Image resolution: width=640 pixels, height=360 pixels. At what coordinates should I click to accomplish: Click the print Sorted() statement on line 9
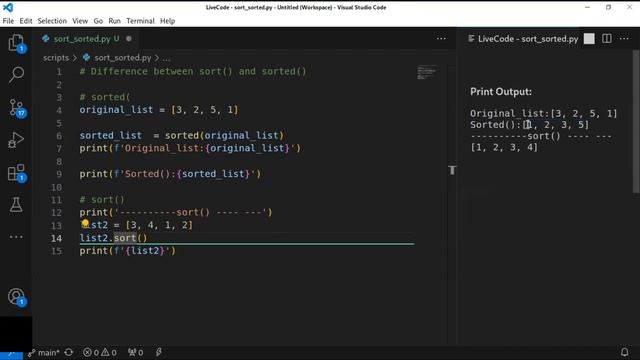[x=170, y=174]
